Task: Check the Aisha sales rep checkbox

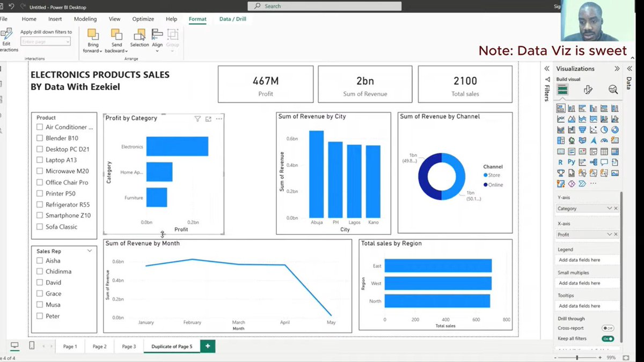Action: click(x=40, y=260)
